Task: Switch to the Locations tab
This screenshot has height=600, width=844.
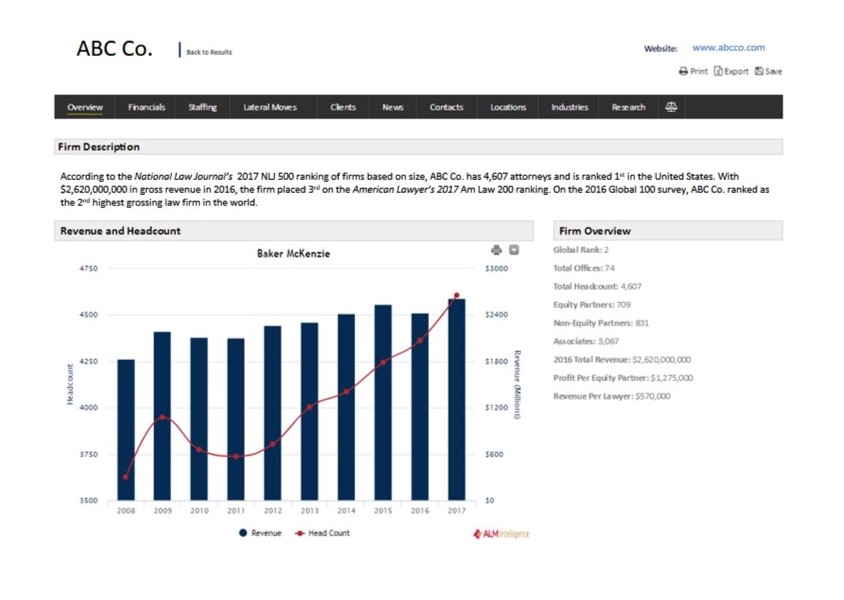Action: coord(508,107)
